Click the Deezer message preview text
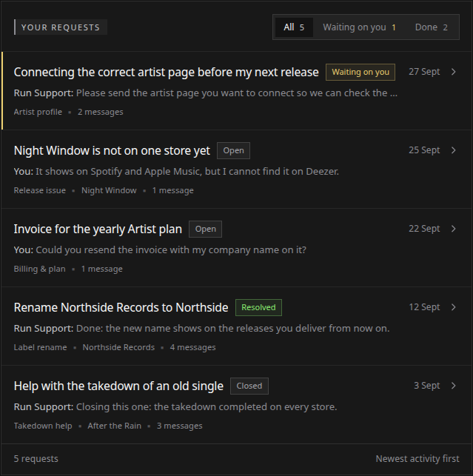Image resolution: width=473 pixels, height=476 pixels. [x=187, y=172]
